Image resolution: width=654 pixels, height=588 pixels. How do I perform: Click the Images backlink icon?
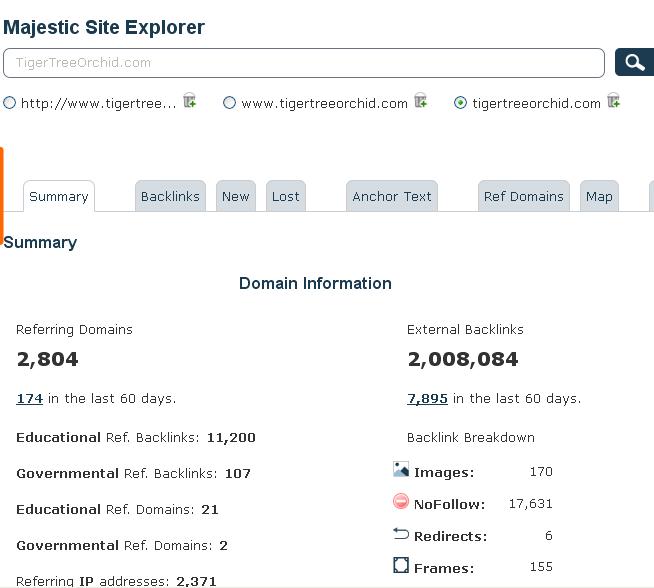click(401, 470)
